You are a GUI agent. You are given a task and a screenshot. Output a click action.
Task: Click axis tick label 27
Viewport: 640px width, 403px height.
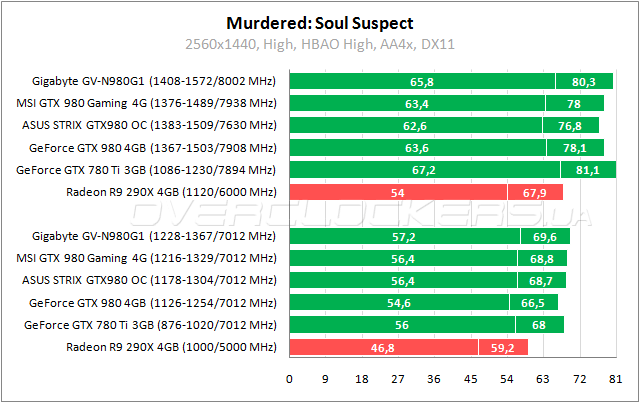click(398, 379)
